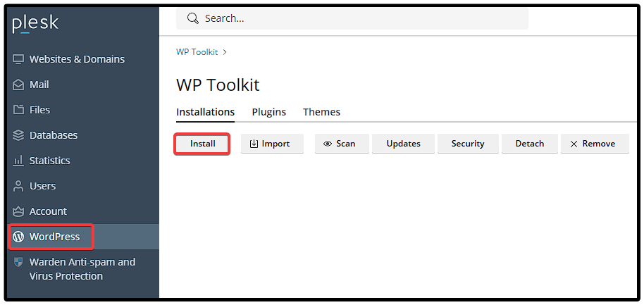Click the WordPress logo icon in sidebar
The image size is (644, 305).
tap(18, 237)
